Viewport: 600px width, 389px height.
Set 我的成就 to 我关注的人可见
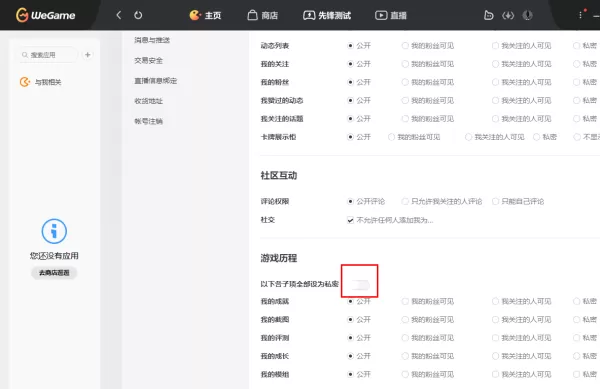[495, 301]
